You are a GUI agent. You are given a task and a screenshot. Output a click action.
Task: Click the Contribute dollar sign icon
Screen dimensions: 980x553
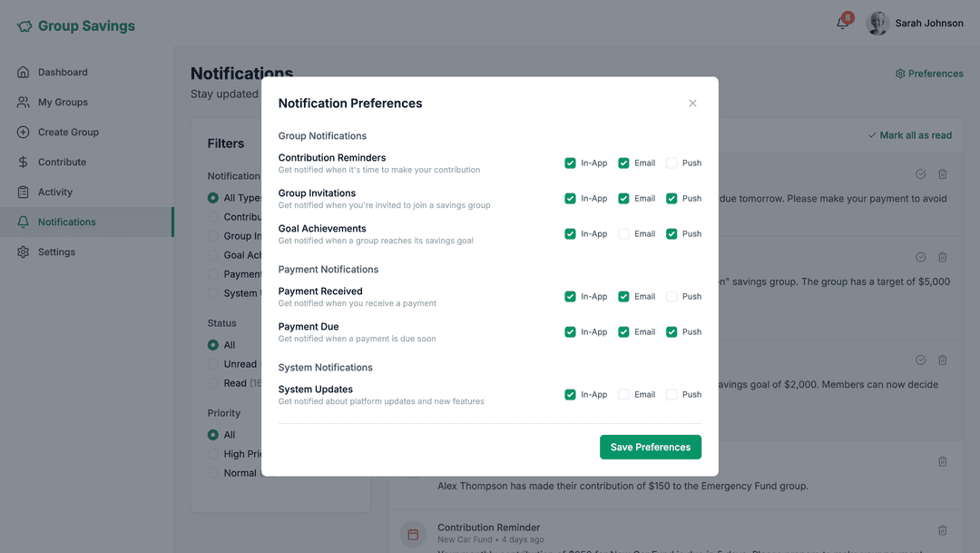pos(22,162)
